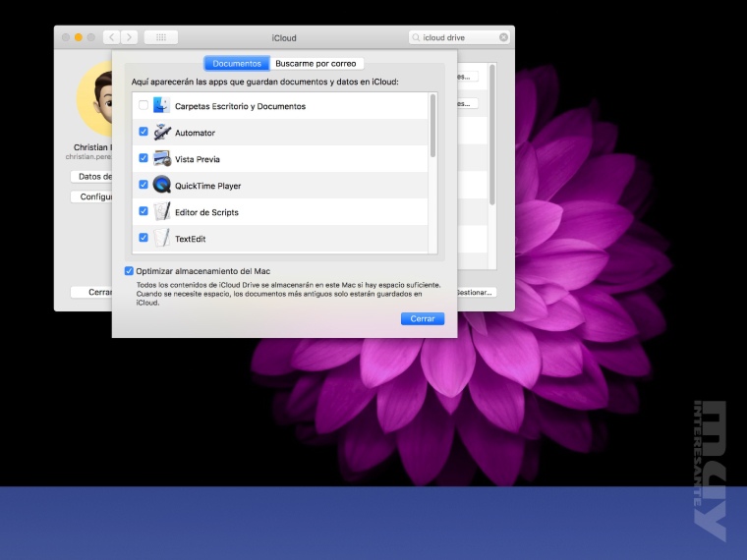Clear the search field with the X icon
The image size is (747, 560).
503,37
